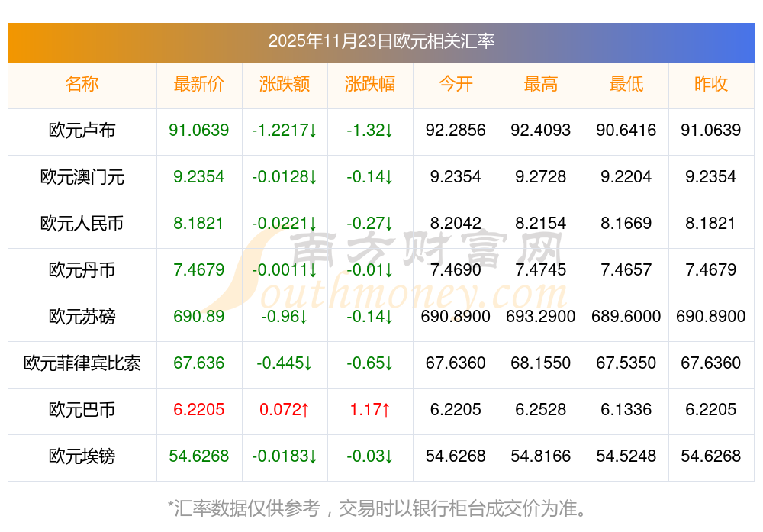This screenshot has height=532, width=763.
Task: Select the 91.0639 latest price in green
Action: coord(199,131)
